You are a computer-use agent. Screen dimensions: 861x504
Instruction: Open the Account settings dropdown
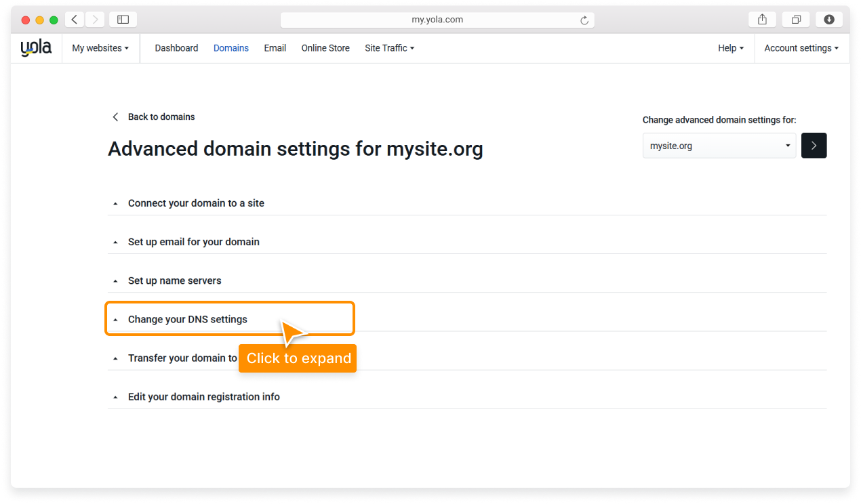[x=801, y=47]
